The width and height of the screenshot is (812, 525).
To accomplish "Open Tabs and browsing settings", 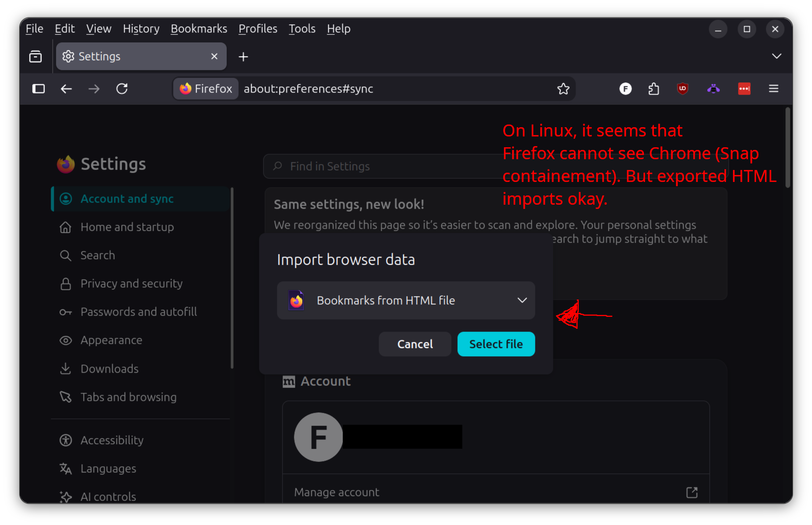I will click(140, 397).
